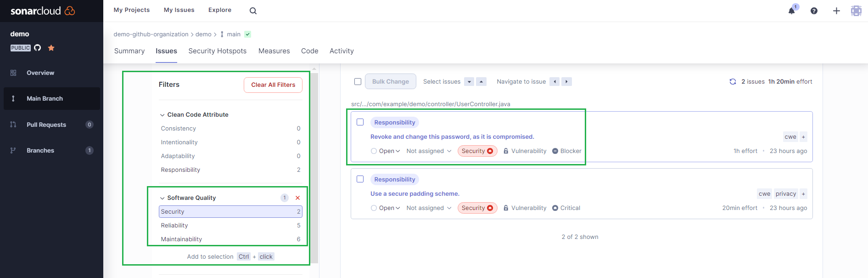Click the GitHub icon under demo
The image size is (868, 278).
(38, 48)
